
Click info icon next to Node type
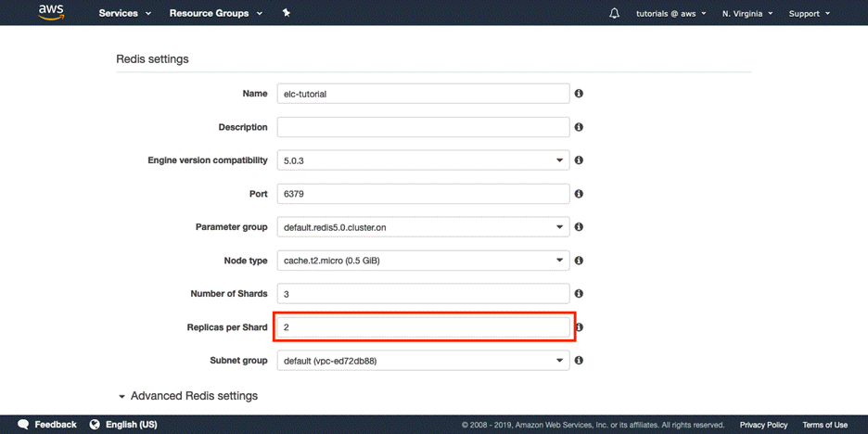point(579,261)
